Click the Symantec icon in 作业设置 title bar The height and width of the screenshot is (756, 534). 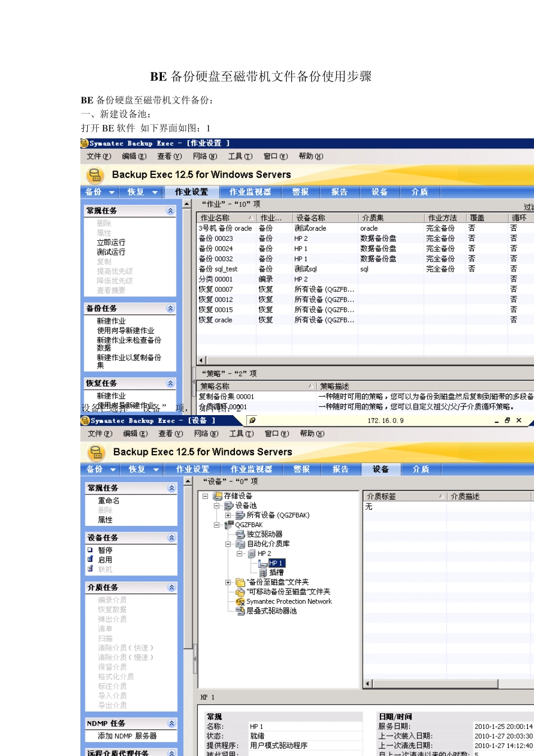(x=85, y=143)
